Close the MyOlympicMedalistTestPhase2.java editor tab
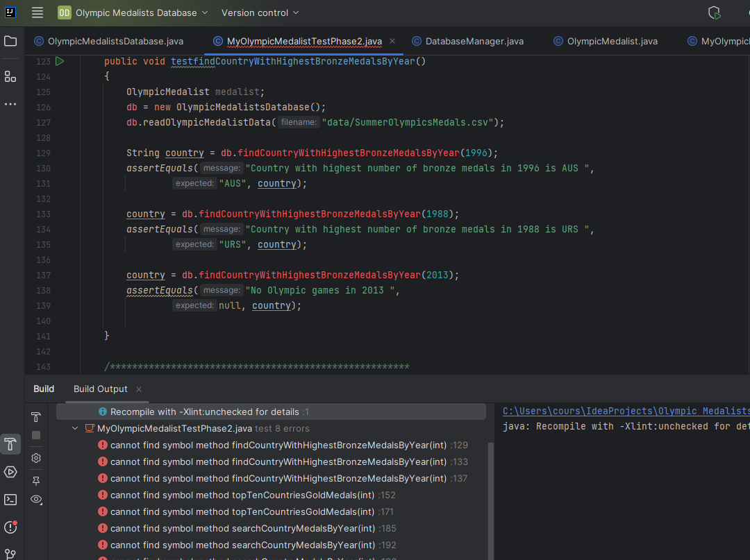 393,42
